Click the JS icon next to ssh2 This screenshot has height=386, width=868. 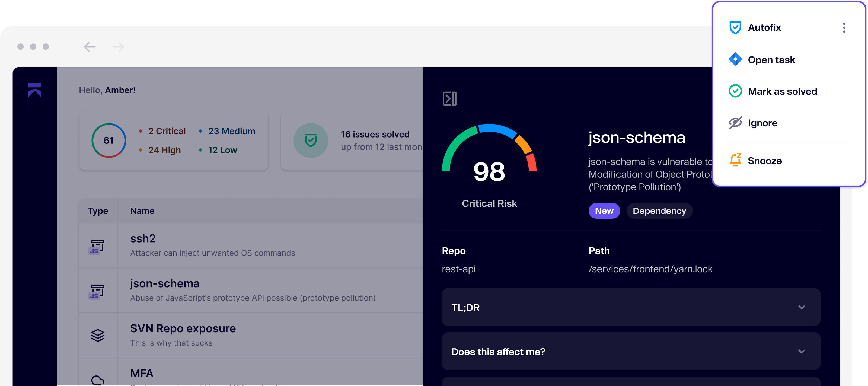click(97, 246)
